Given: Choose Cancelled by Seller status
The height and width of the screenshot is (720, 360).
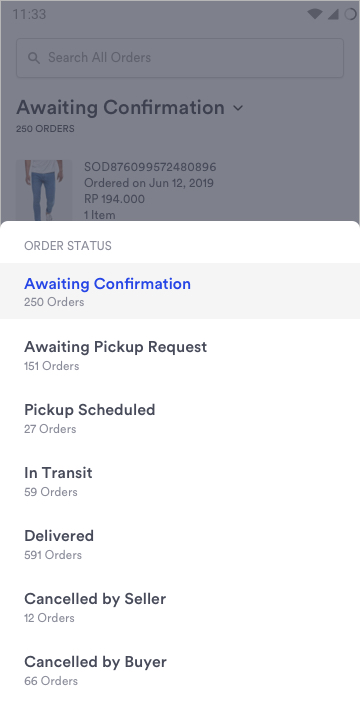Looking at the screenshot, I should pyautogui.click(x=180, y=607).
